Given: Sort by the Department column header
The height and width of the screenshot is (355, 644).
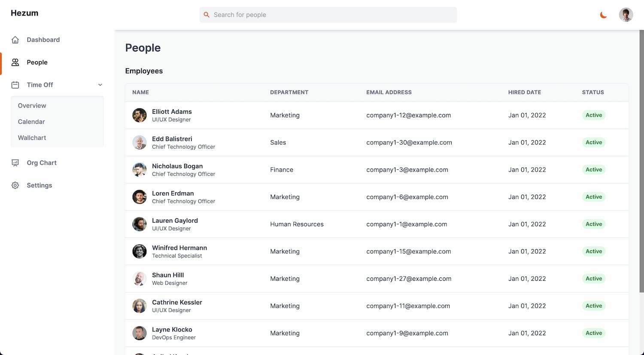Looking at the screenshot, I should pos(289,92).
